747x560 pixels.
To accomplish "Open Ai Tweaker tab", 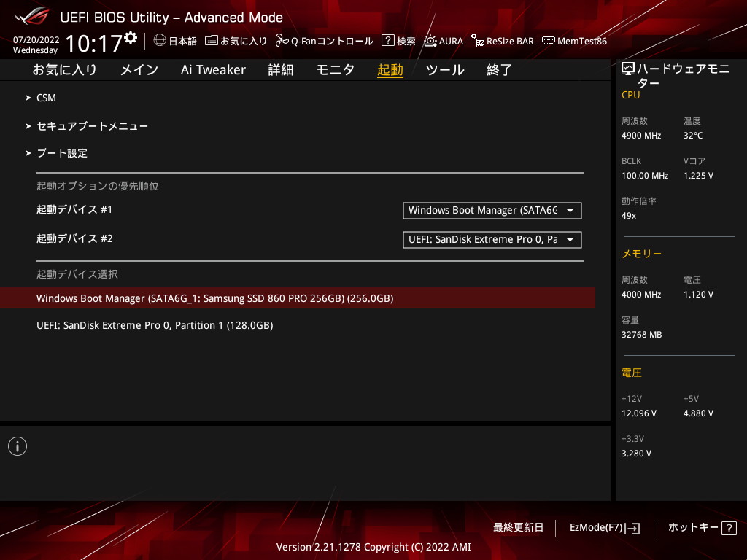I will (x=213, y=70).
